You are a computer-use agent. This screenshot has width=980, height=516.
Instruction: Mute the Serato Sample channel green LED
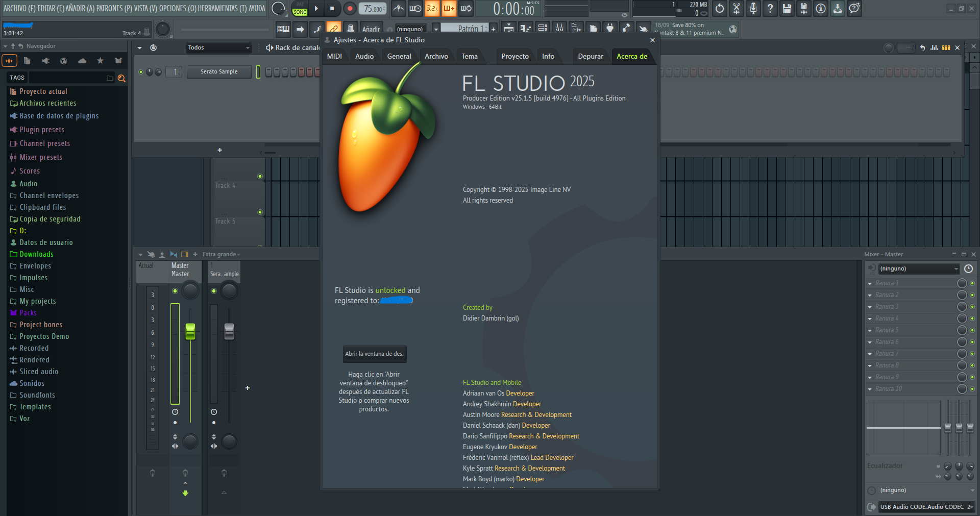141,72
